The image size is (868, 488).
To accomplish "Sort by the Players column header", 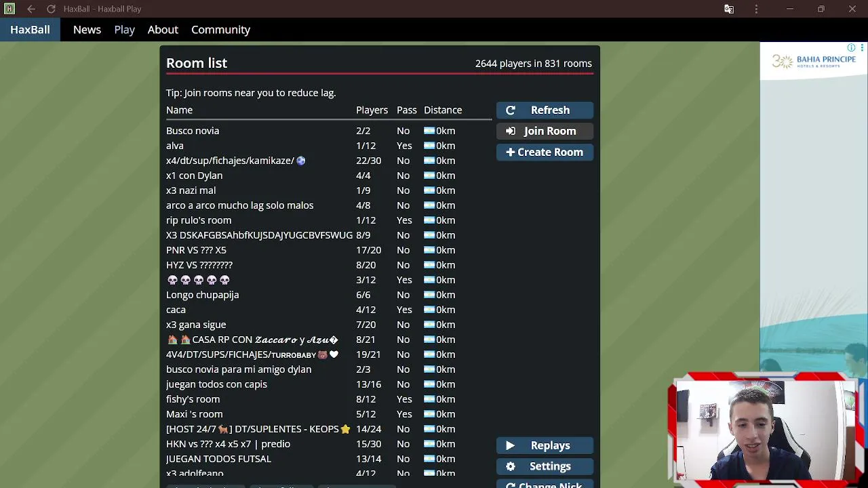I will coord(372,110).
